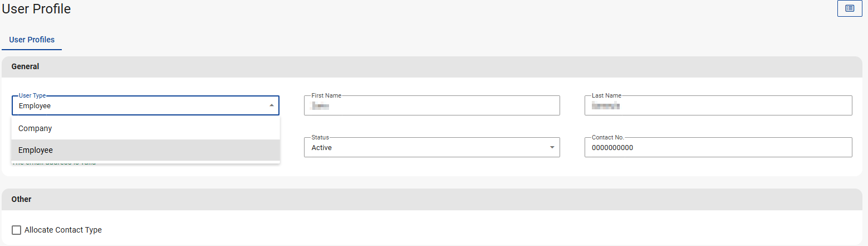This screenshot has height=246, width=868.
Task: Click the Other section header
Action: point(22,199)
